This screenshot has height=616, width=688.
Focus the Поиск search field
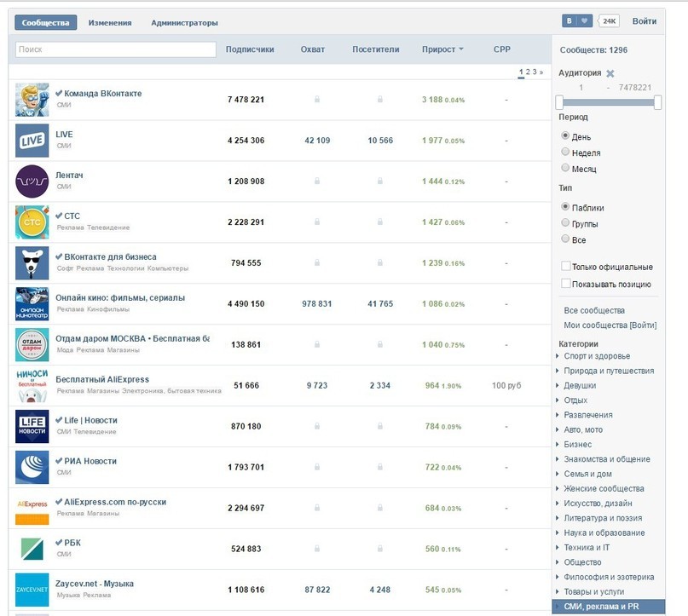coord(116,49)
